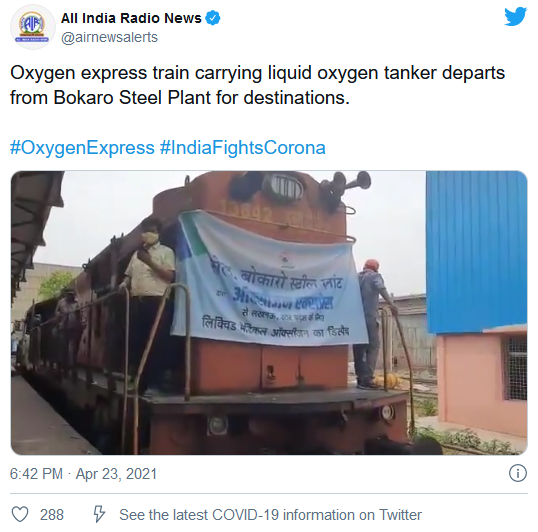538x532 pixels.
Task: Click the Twitter bird logo
Action: [x=515, y=17]
